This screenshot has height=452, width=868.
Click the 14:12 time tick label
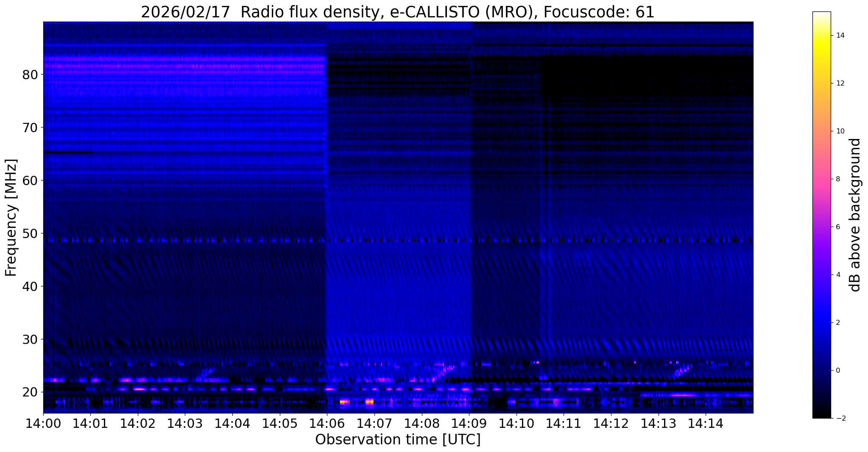(611, 423)
